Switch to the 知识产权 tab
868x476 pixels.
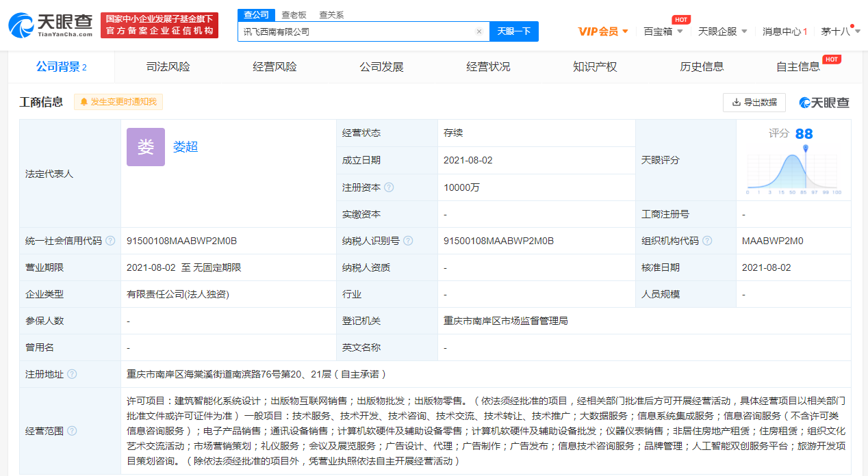coord(595,67)
